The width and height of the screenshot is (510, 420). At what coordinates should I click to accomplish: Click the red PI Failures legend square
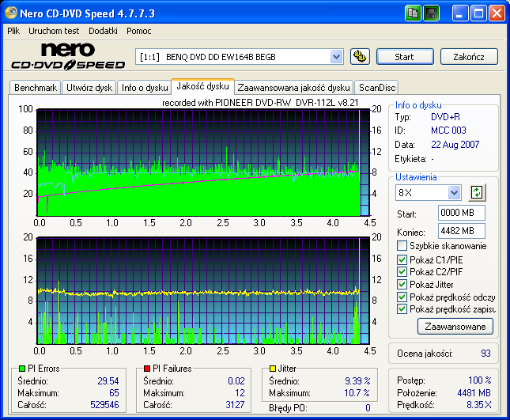147,369
